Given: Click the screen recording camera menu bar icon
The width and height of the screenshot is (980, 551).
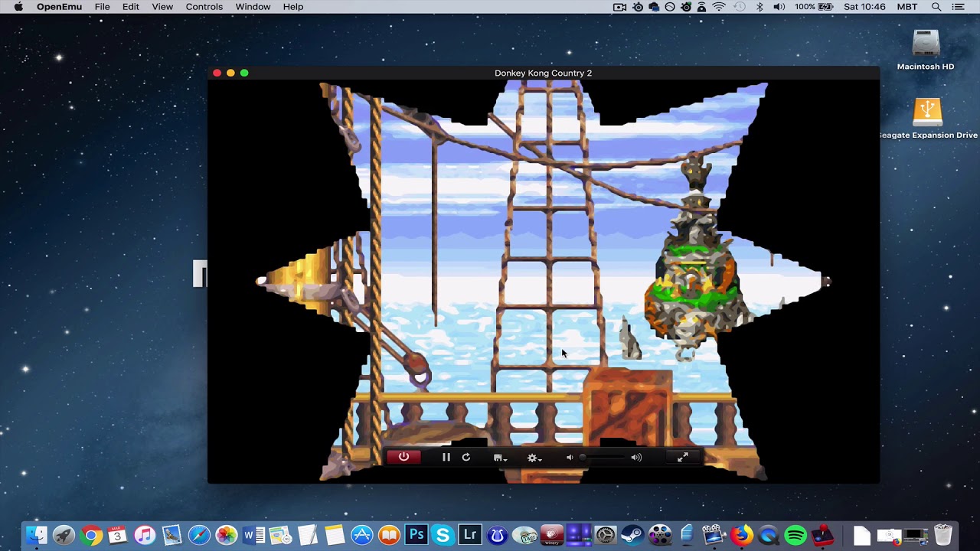Looking at the screenshot, I should 620,7.
